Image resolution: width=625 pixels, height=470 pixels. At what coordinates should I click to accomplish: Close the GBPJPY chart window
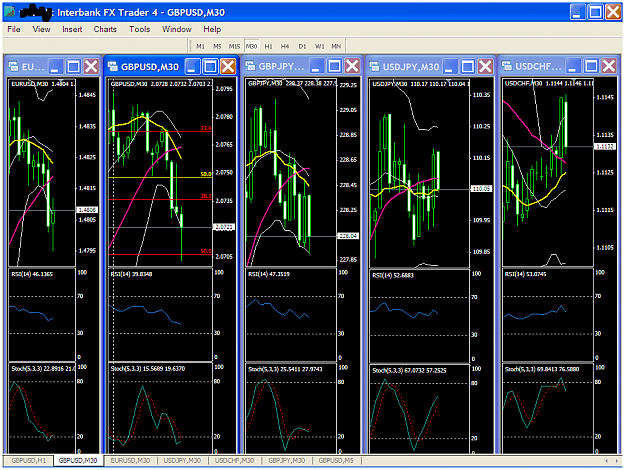[352, 66]
